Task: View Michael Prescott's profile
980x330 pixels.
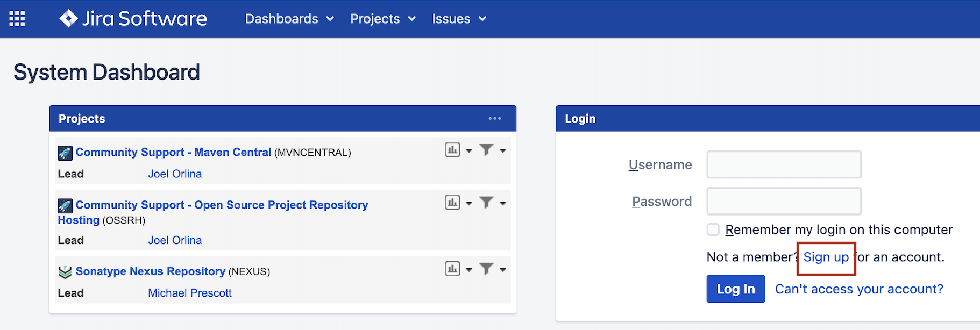Action: tap(190, 293)
